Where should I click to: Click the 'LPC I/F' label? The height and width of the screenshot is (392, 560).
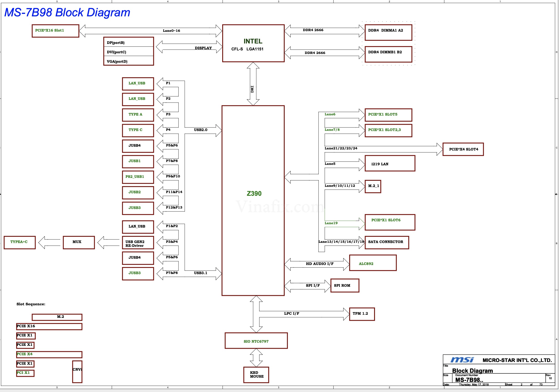(291, 313)
